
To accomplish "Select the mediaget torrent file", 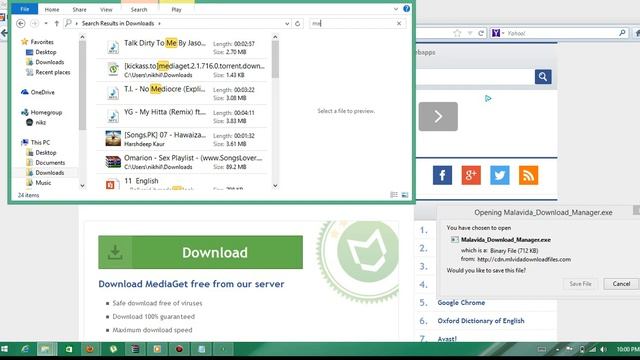I will (182, 70).
